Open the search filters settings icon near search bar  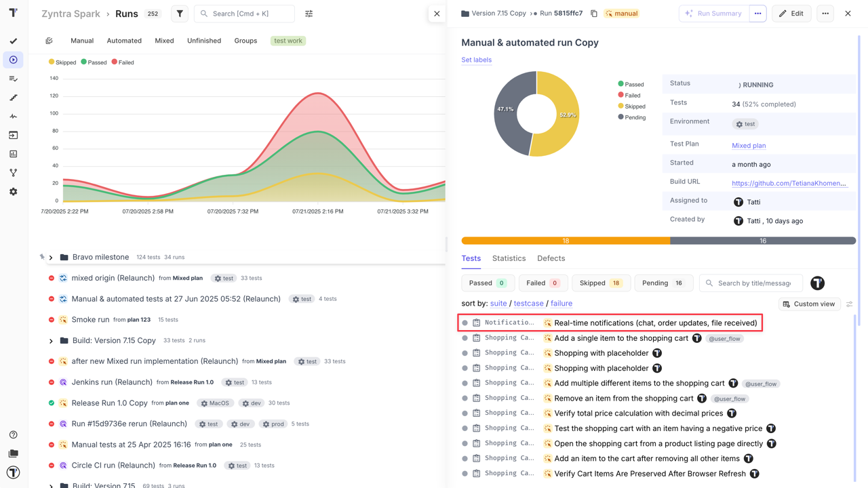click(x=310, y=13)
